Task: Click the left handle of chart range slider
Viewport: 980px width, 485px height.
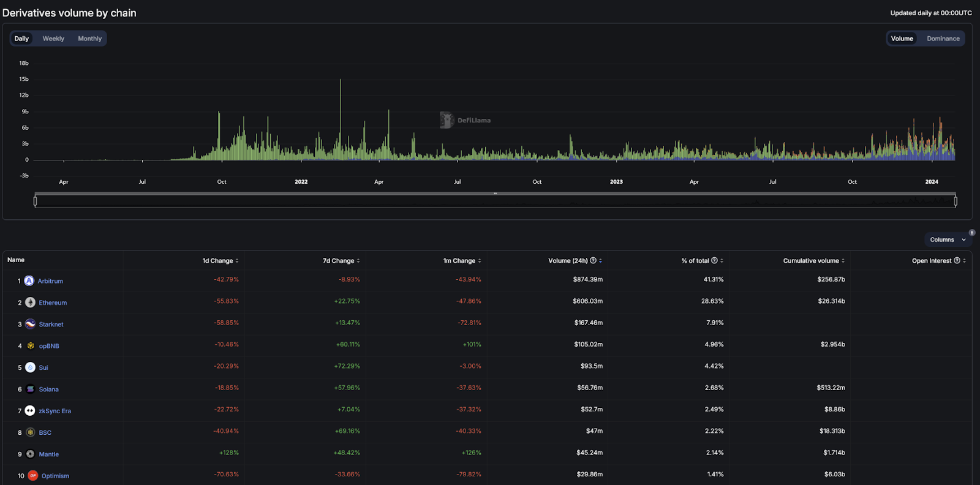Action: click(x=35, y=201)
